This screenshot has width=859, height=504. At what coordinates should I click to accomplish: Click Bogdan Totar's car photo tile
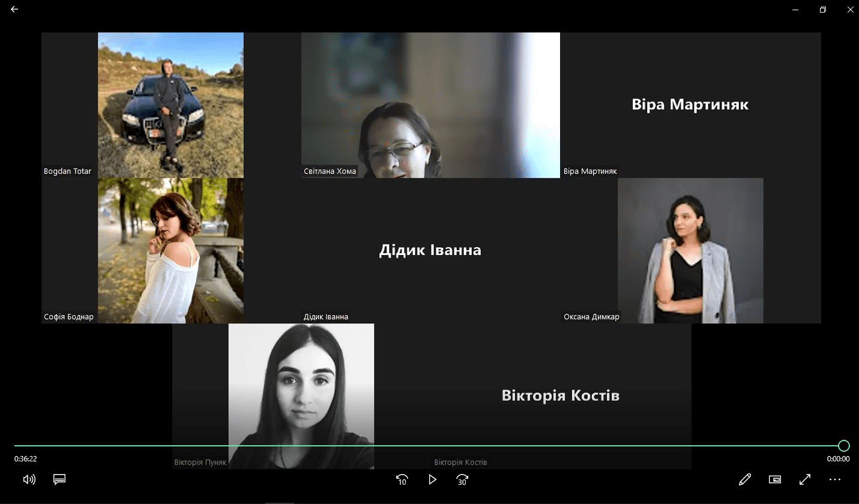[x=170, y=105]
